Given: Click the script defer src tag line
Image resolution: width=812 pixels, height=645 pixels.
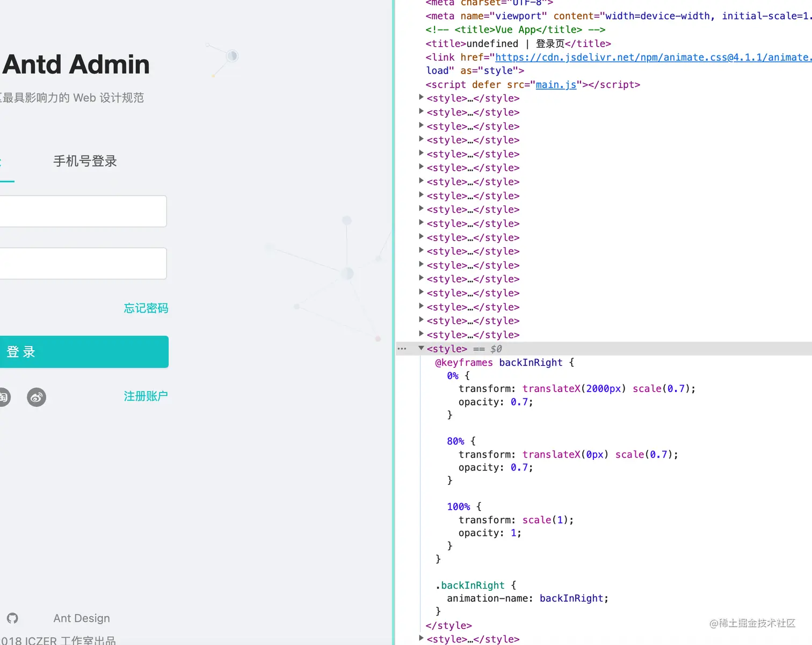Looking at the screenshot, I should click(x=533, y=84).
